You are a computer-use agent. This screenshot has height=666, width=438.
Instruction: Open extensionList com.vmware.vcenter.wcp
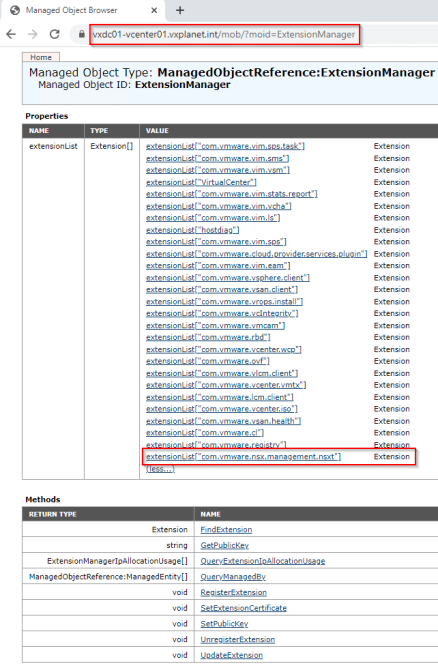224,349
